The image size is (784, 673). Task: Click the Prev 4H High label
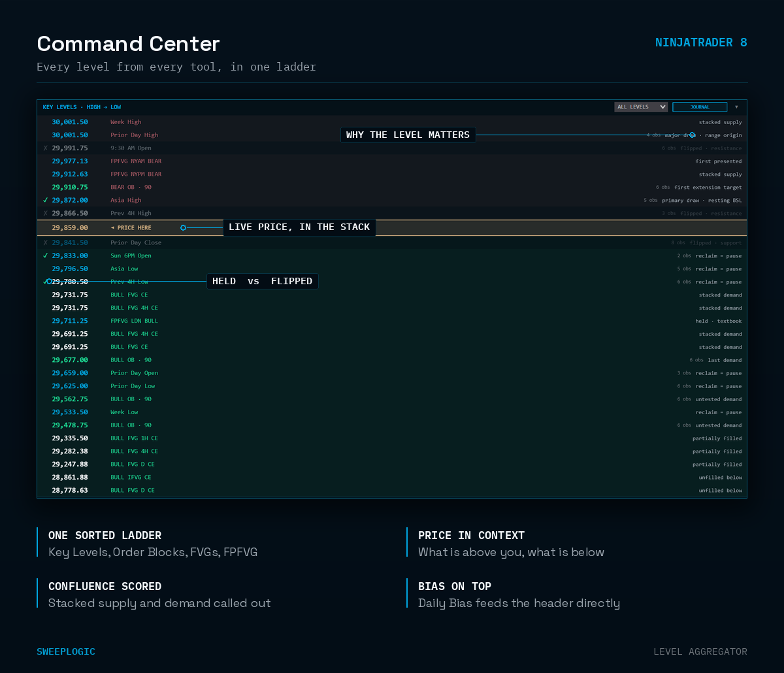point(131,214)
